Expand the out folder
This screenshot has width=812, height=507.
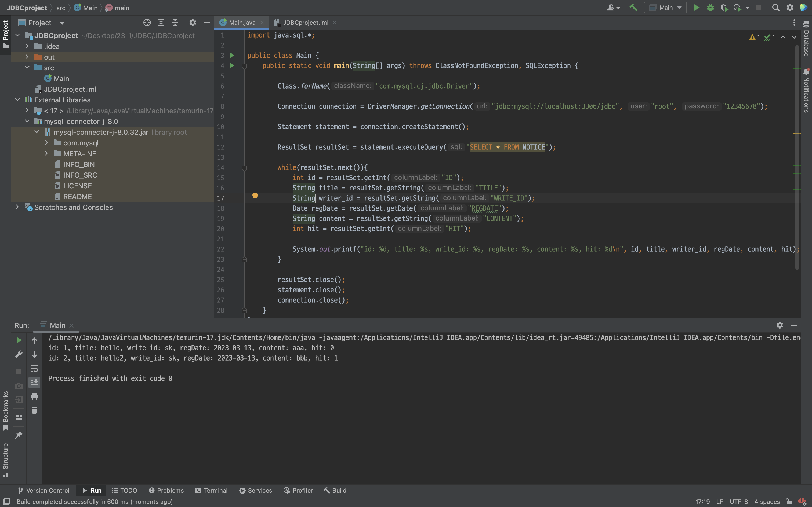(x=27, y=57)
